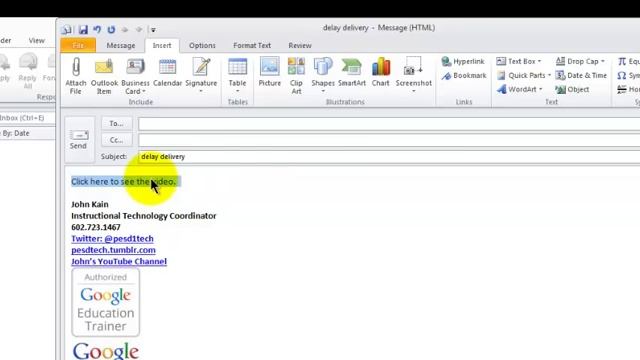The height and width of the screenshot is (360, 640).
Task: Open the View tab in Outlook main window
Action: click(x=36, y=40)
